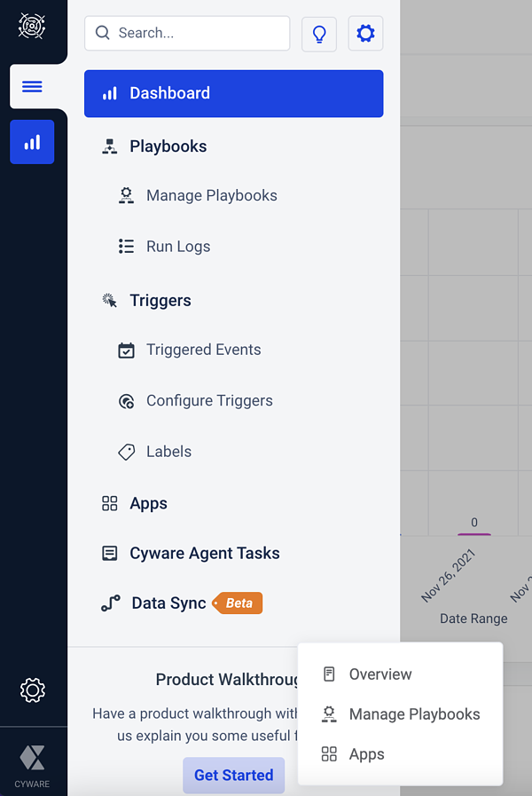Select Dashboard in the navigation menu

233,93
